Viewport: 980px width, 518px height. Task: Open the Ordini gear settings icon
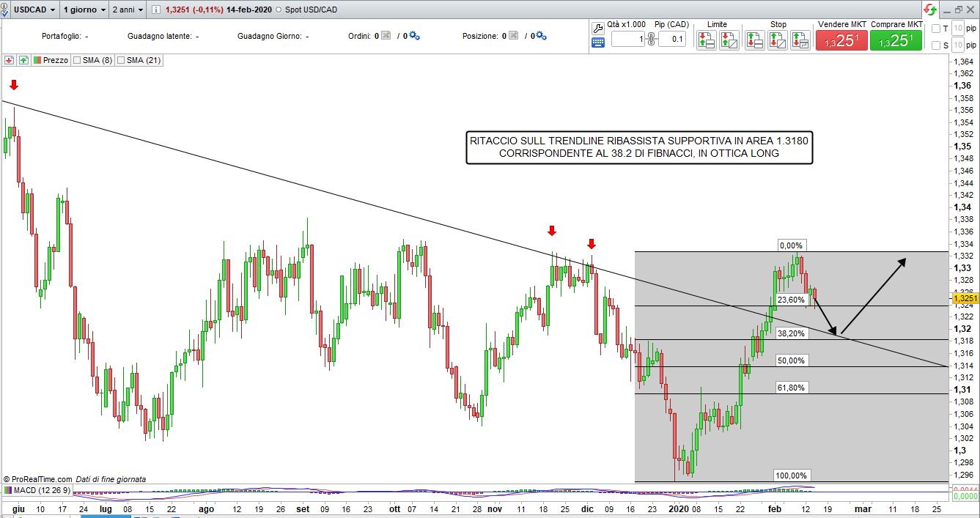tap(414, 36)
